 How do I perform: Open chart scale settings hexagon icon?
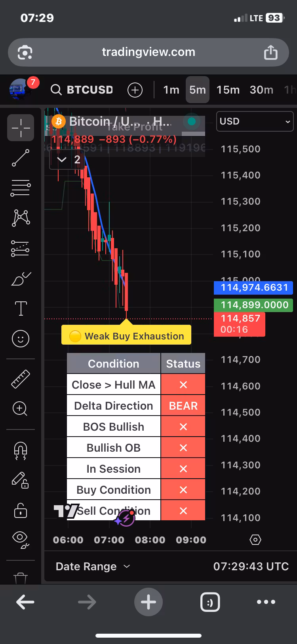tap(256, 540)
